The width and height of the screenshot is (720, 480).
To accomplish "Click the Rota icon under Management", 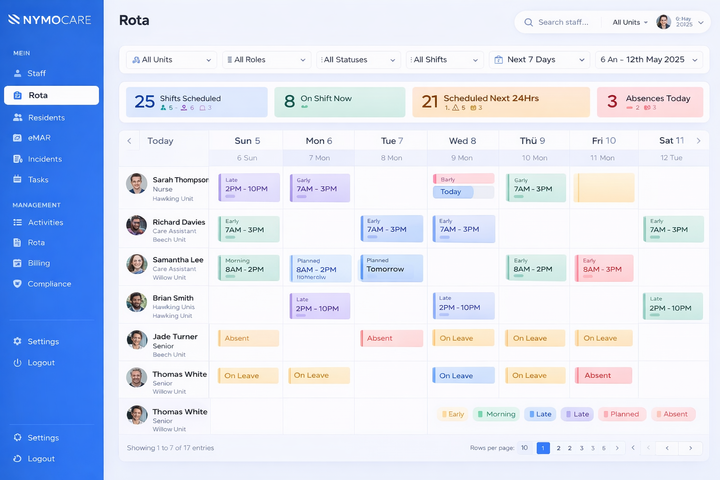I will click(17, 243).
